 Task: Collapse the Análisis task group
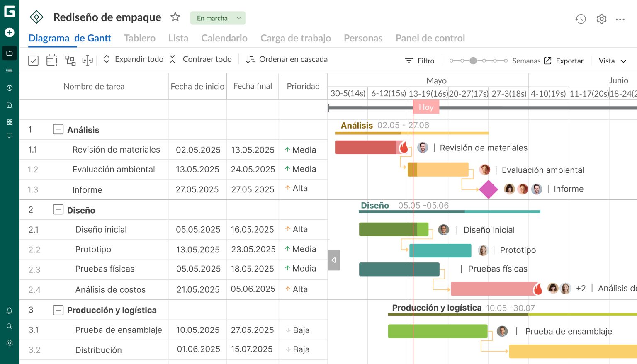(x=58, y=129)
